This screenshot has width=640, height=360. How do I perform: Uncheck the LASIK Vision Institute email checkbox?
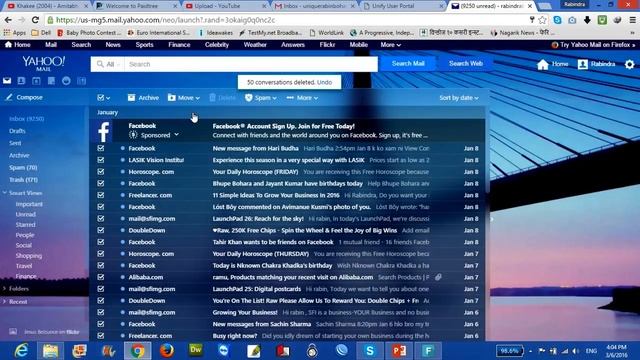pos(101,160)
